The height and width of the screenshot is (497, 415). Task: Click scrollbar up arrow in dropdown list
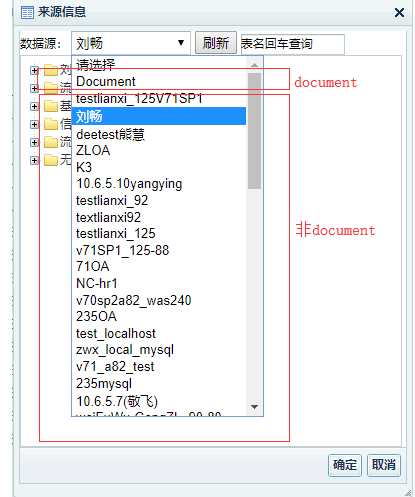coord(254,65)
